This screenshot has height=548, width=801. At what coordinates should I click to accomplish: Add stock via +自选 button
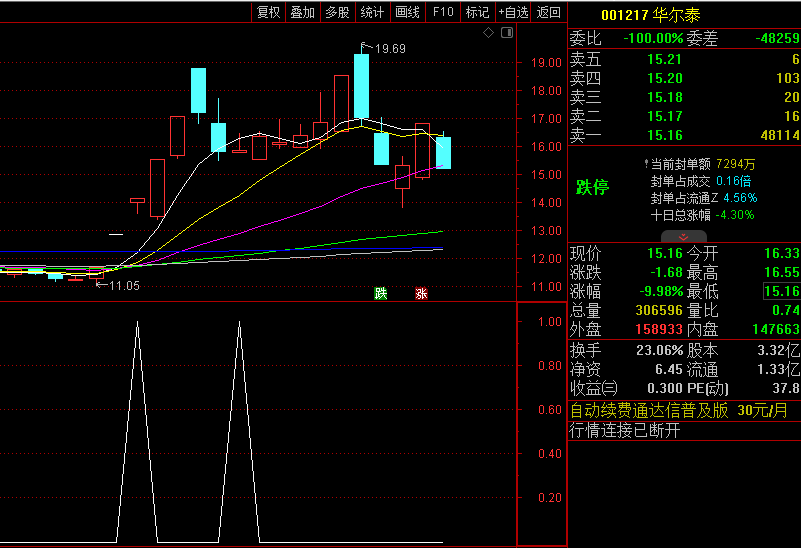(513, 12)
